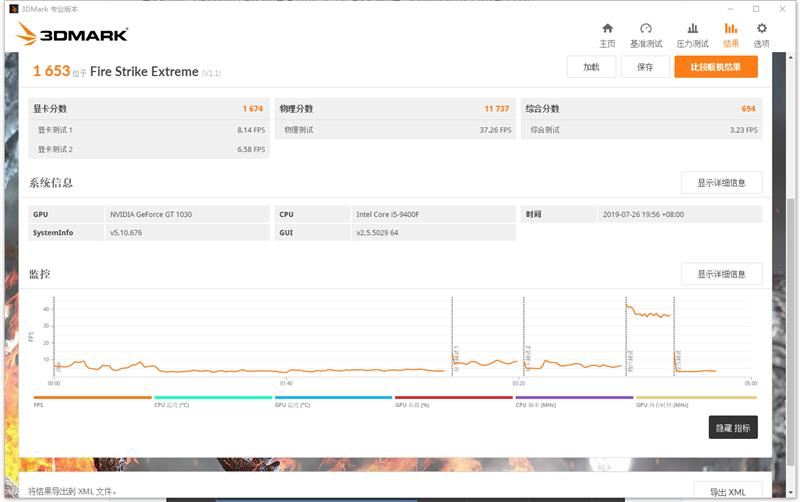Click the dark 隐藏 指标 button

click(x=733, y=428)
